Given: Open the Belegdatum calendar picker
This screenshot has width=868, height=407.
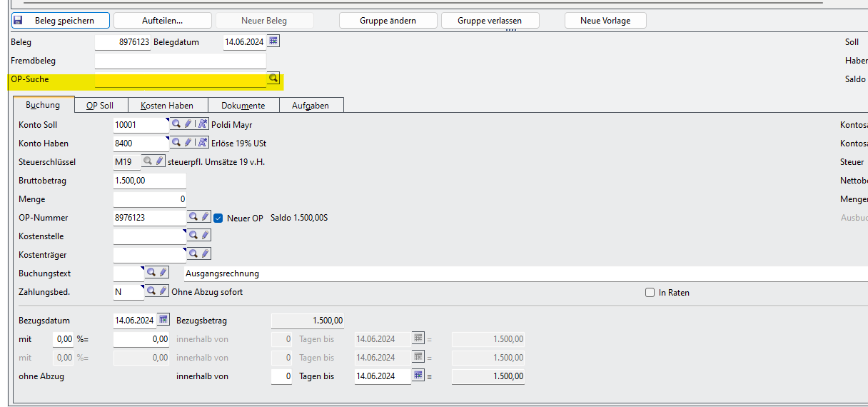Looking at the screenshot, I should (273, 41).
